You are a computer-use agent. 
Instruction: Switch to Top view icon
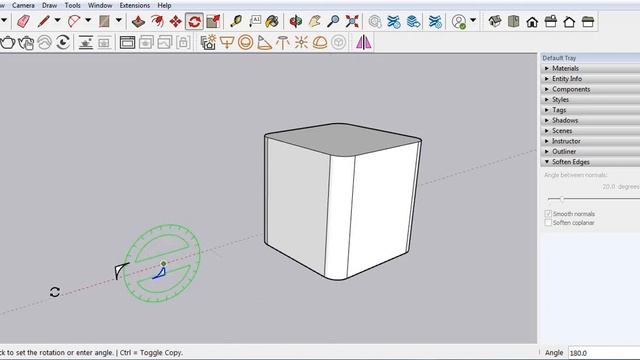(513, 21)
